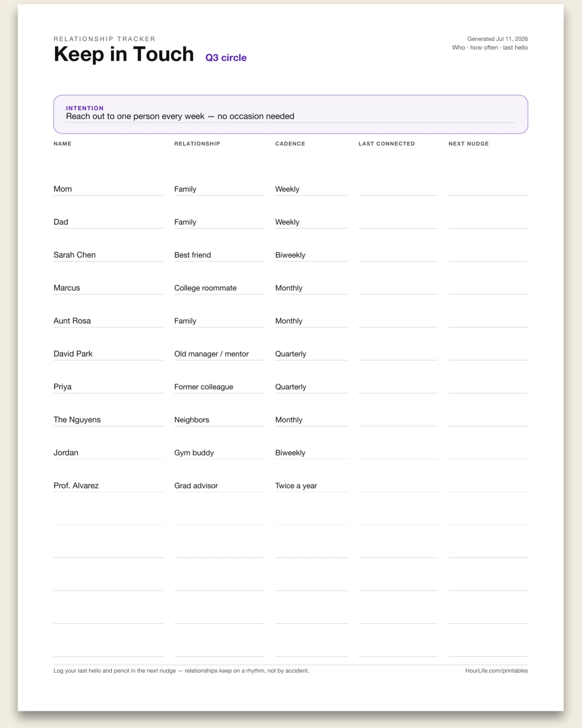Click the CADENCE column header
The image size is (582, 728).
click(290, 144)
